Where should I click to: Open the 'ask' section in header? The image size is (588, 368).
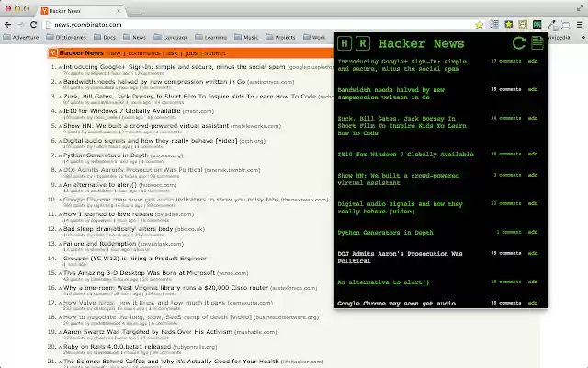click(x=173, y=53)
